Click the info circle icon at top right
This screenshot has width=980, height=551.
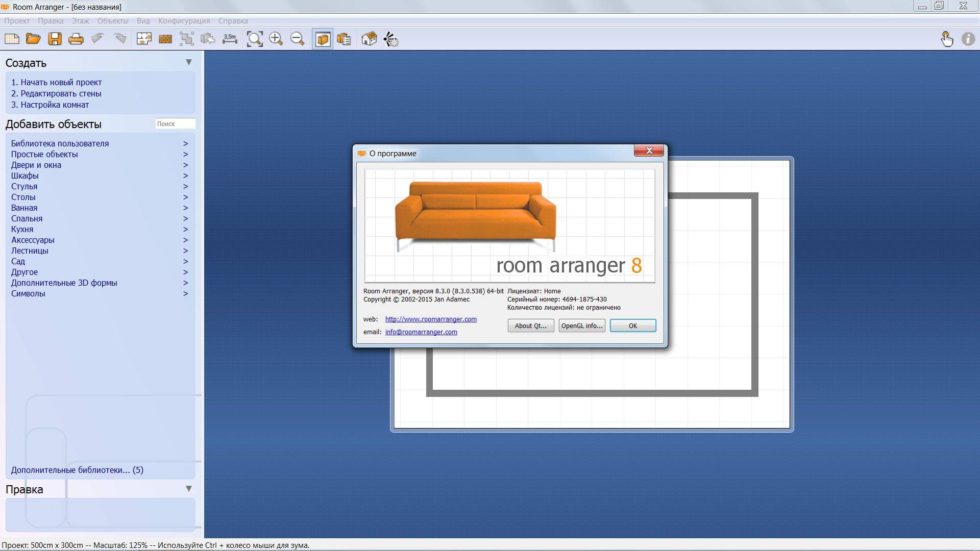pyautogui.click(x=968, y=39)
